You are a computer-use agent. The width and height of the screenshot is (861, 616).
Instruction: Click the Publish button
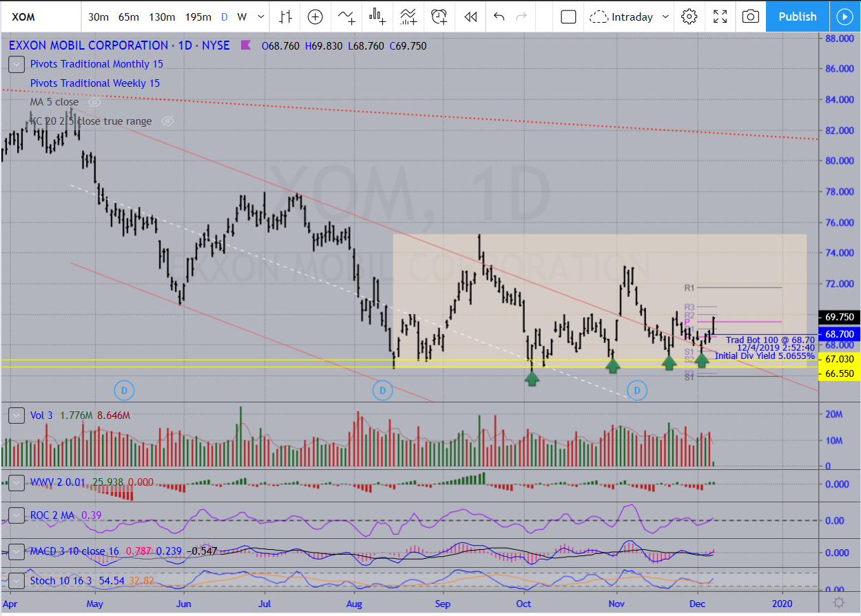(x=798, y=17)
